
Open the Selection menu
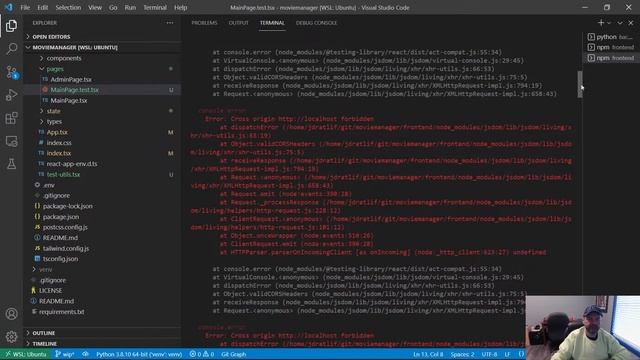click(68, 7)
